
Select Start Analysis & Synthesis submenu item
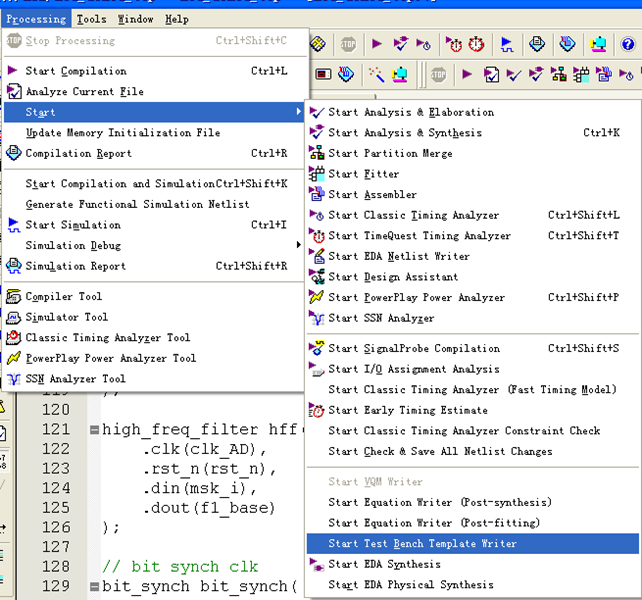(x=473, y=133)
